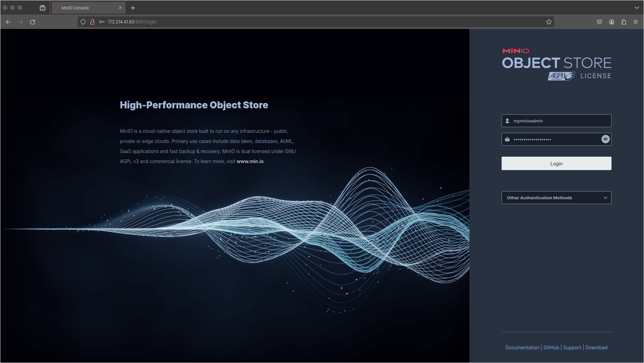
Task: Bookmark the page with the star icon
Action: (x=549, y=22)
